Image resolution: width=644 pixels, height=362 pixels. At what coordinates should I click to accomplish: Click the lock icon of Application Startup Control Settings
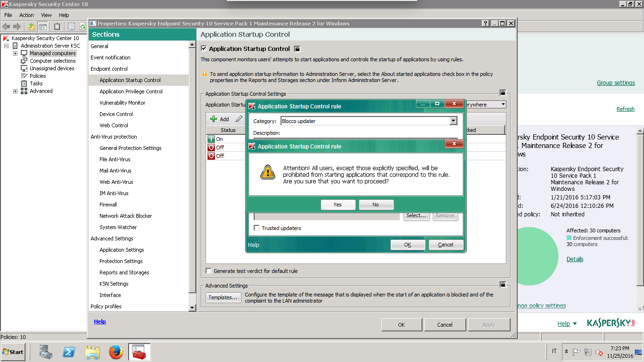point(503,93)
